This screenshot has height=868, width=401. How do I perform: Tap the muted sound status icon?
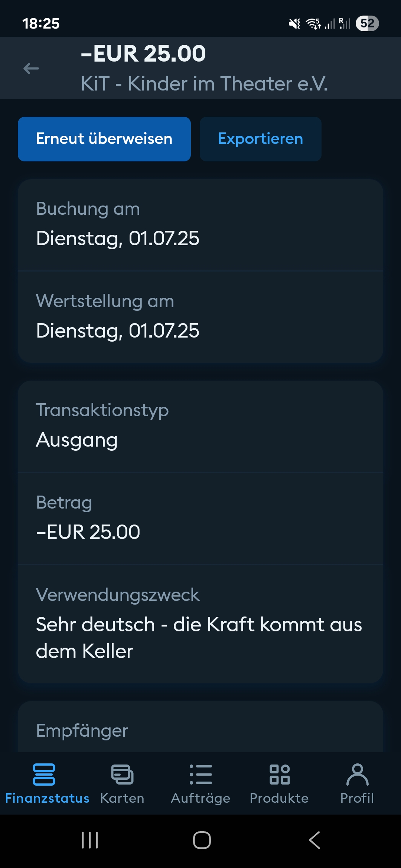294,24
